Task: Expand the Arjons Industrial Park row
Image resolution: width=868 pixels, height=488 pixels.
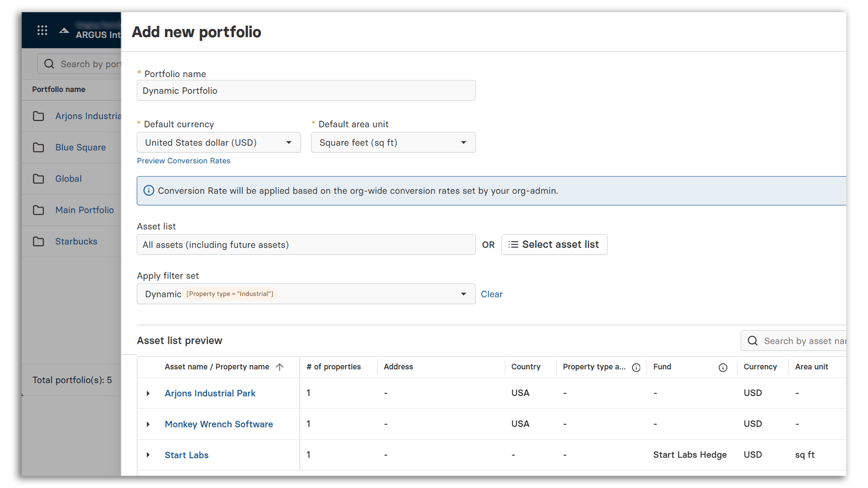Action: tap(148, 393)
